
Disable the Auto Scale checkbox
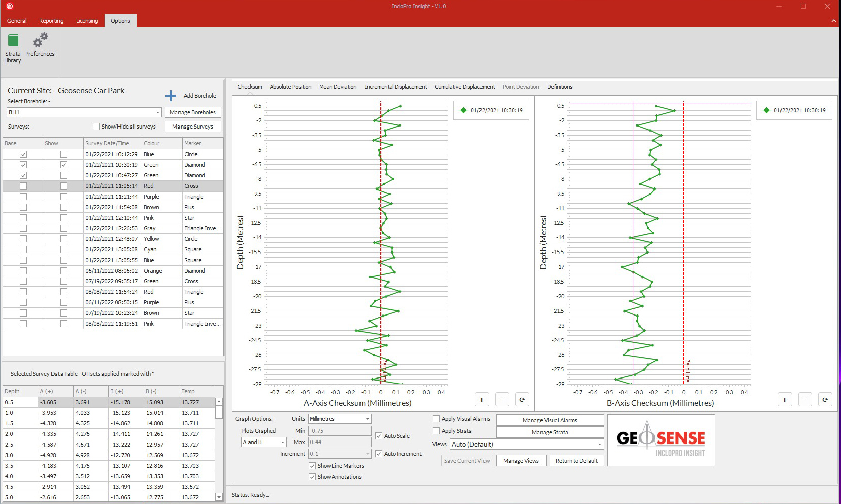point(379,436)
